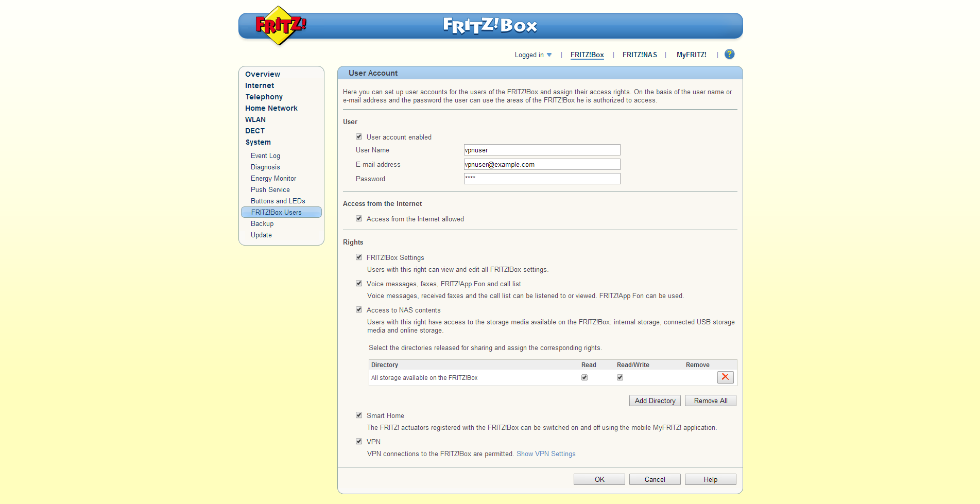Viewport: 980px width, 504px height.
Task: Toggle Read/Write checkbox for All storage directory
Action: tap(620, 377)
